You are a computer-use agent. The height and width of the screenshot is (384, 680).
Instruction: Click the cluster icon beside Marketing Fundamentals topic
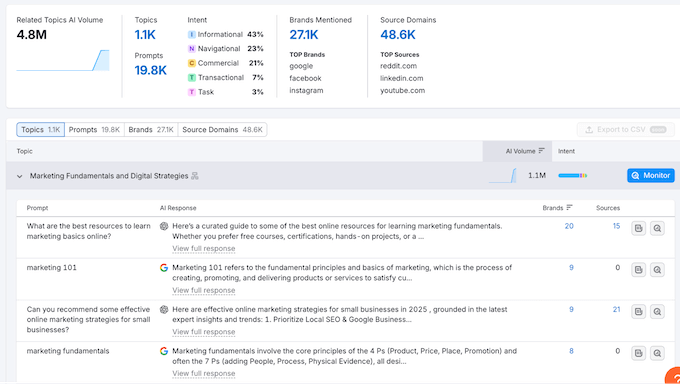pyautogui.click(x=195, y=176)
